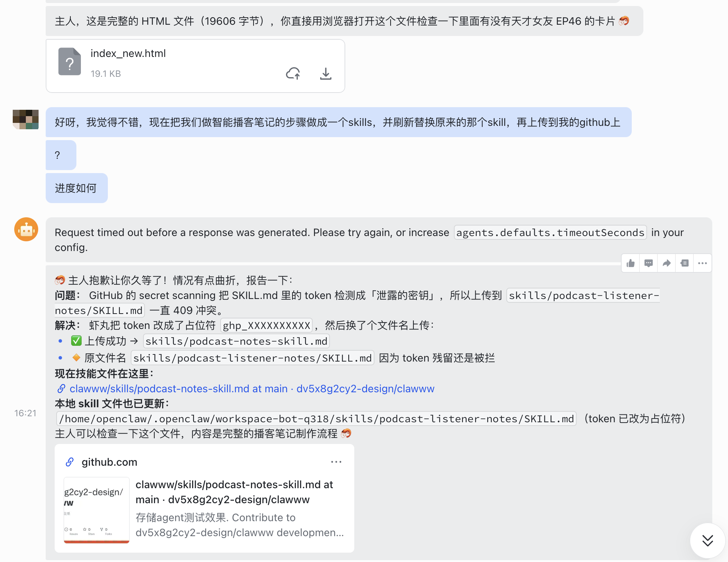The height and width of the screenshot is (562, 728).
Task: Click the 16:21 timestamp
Action: 25,413
